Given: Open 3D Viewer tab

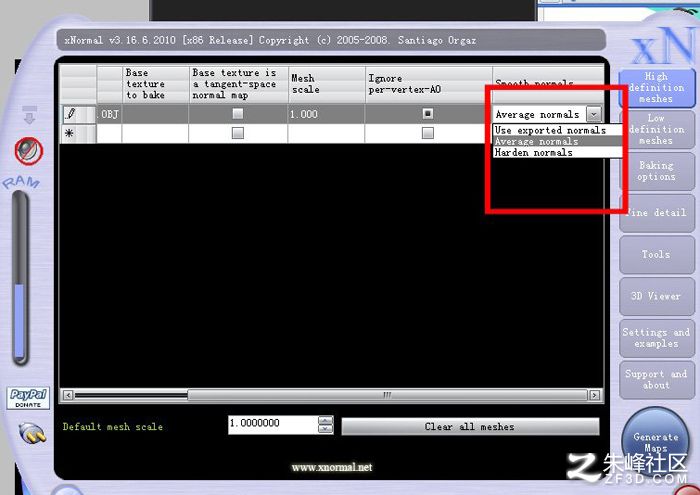Looking at the screenshot, I should (x=657, y=296).
